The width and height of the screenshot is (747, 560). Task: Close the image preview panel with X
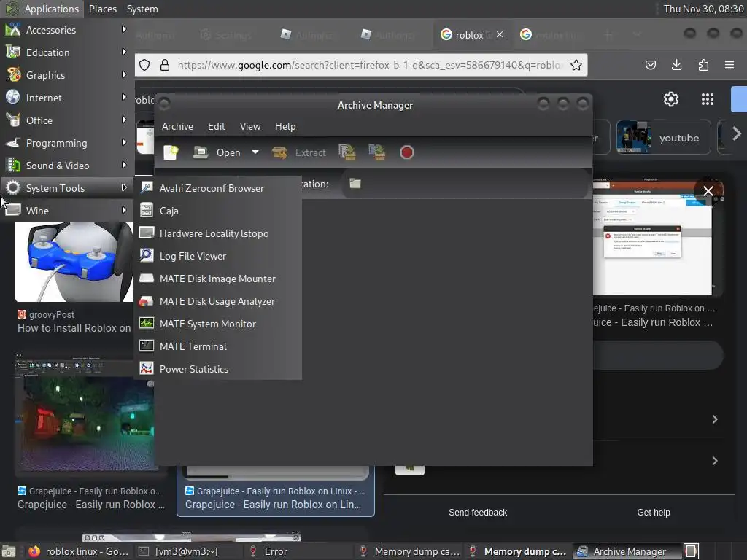[708, 191]
